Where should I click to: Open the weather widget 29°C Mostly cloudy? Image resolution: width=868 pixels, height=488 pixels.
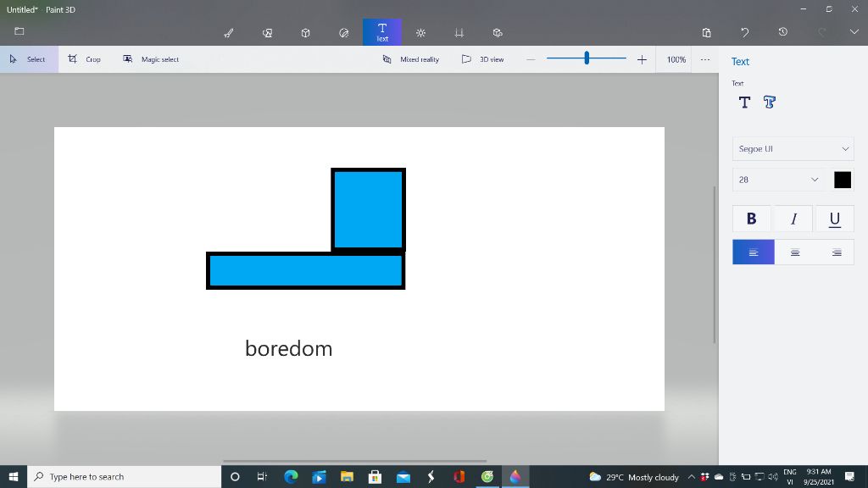[634, 477]
